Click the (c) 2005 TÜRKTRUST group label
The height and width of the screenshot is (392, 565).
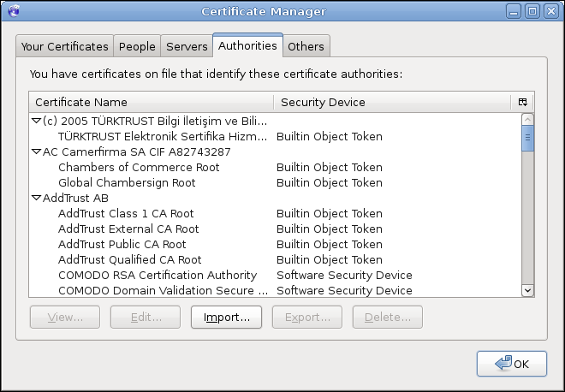155,121
